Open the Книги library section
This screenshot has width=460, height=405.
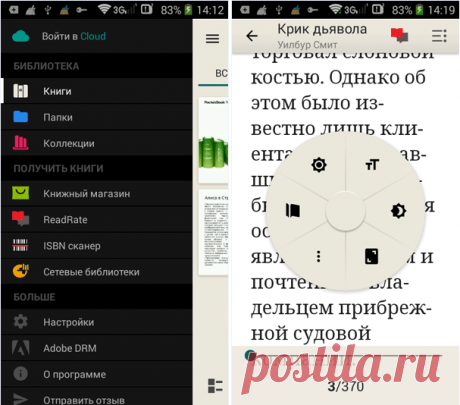97,91
